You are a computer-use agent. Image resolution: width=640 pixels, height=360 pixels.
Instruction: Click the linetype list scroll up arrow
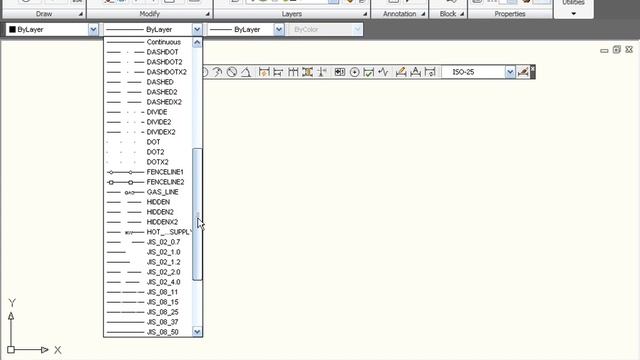[197, 42]
